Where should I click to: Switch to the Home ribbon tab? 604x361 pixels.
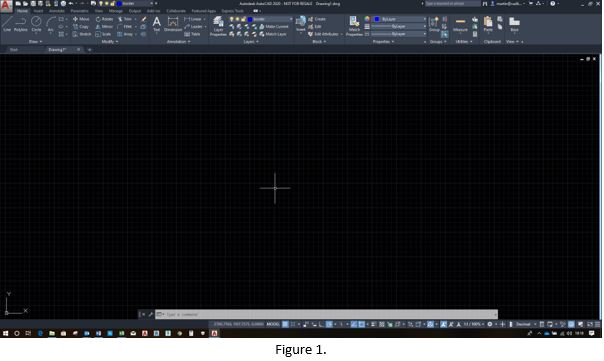point(22,11)
